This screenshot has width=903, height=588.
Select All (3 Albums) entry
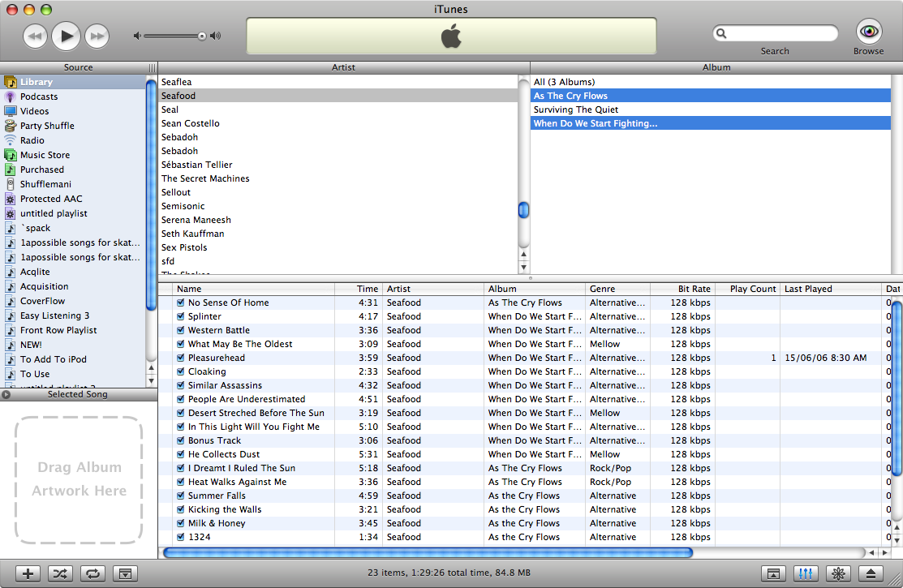pos(711,82)
